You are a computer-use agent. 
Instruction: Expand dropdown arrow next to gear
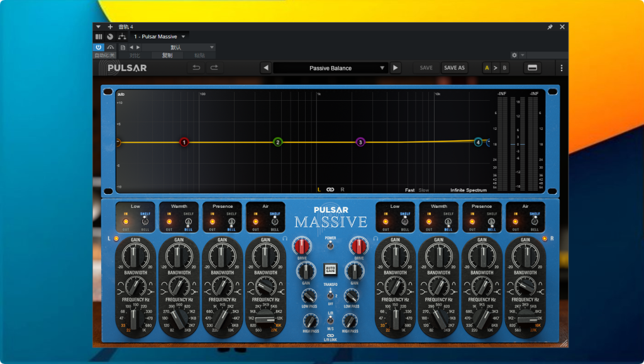pos(523,55)
